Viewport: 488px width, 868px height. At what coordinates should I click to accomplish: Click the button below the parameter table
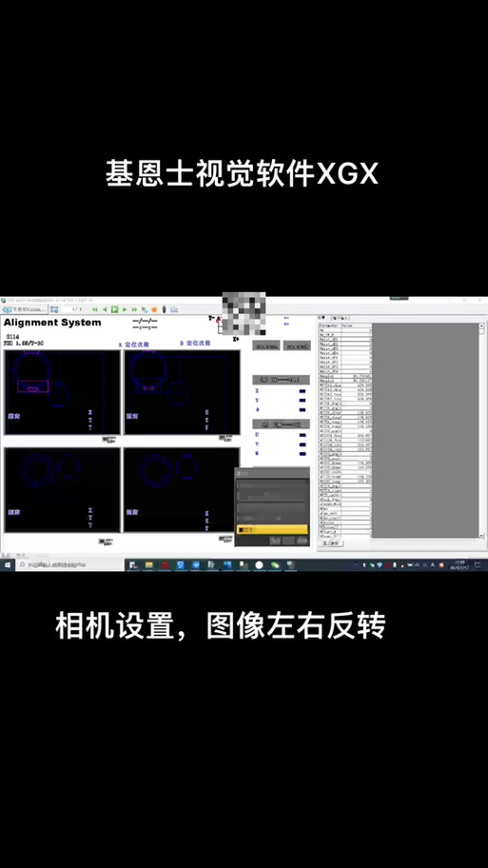333,543
